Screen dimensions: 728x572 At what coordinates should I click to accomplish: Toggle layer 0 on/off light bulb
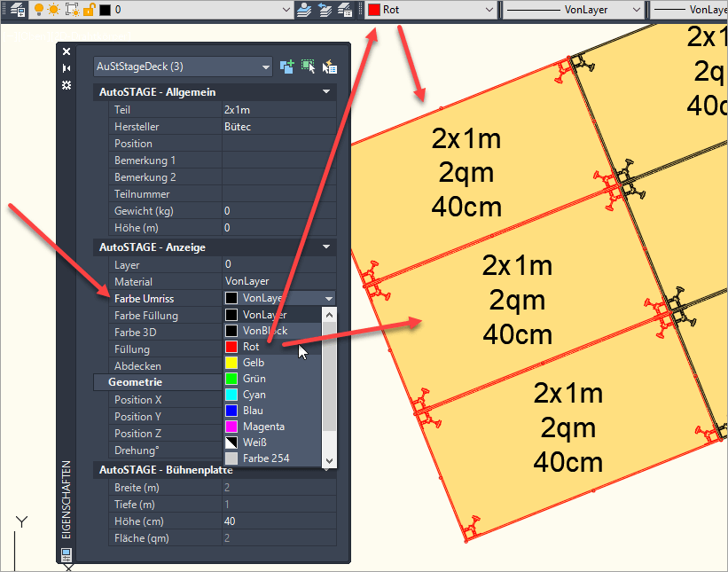tap(39, 10)
